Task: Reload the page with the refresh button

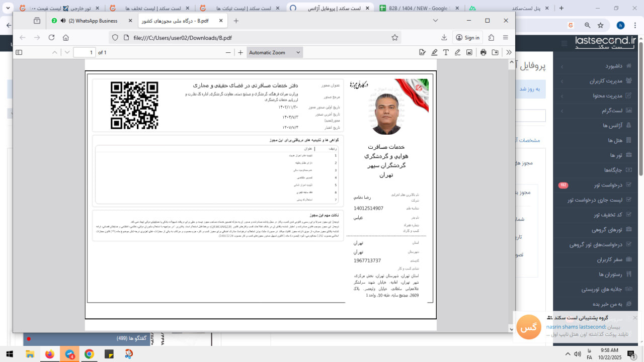Action: click(51, 38)
